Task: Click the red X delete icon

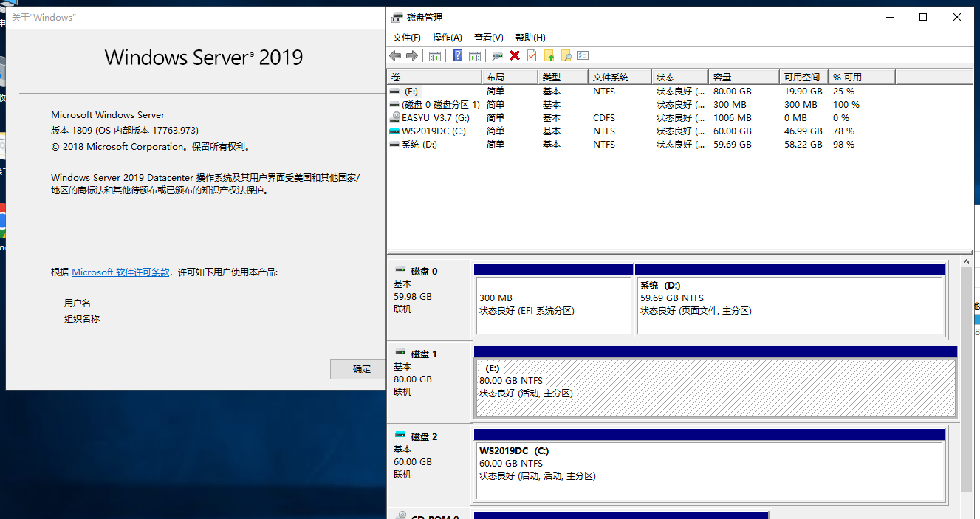Action: pos(515,56)
